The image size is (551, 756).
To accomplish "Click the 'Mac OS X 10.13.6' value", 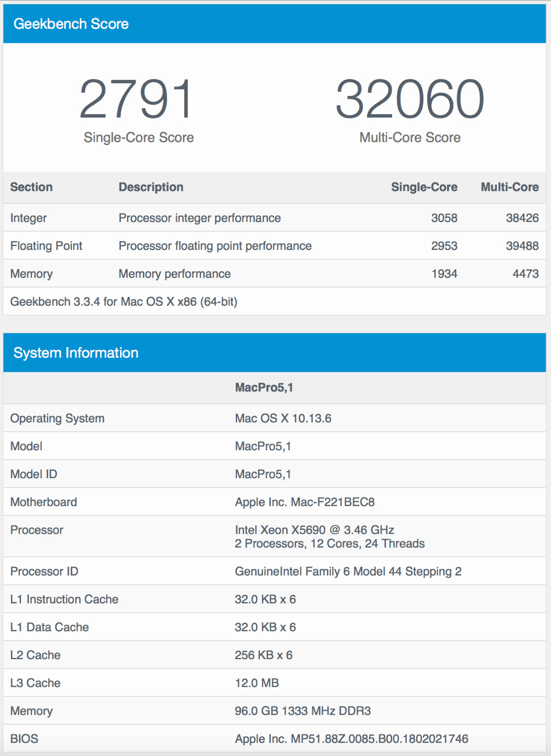I will [283, 419].
